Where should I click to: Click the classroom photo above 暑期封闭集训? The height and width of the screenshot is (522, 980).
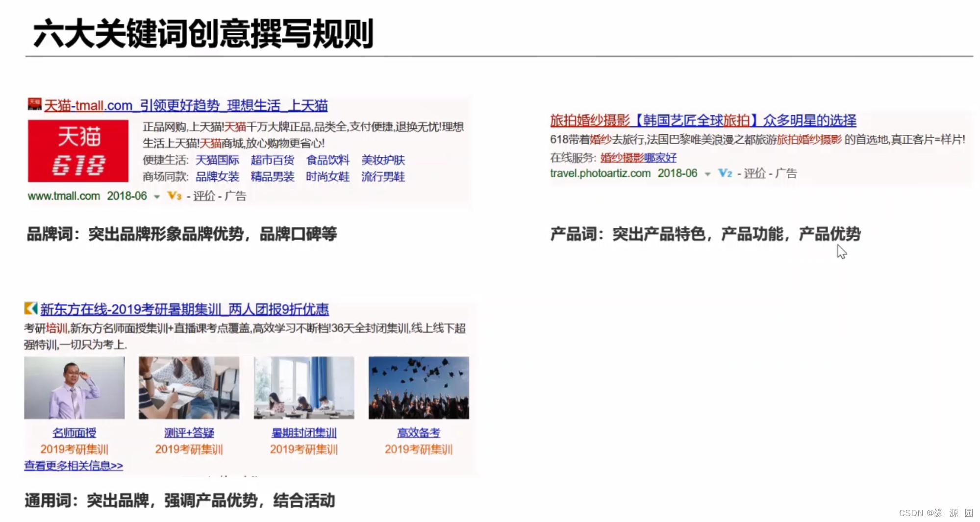304,388
